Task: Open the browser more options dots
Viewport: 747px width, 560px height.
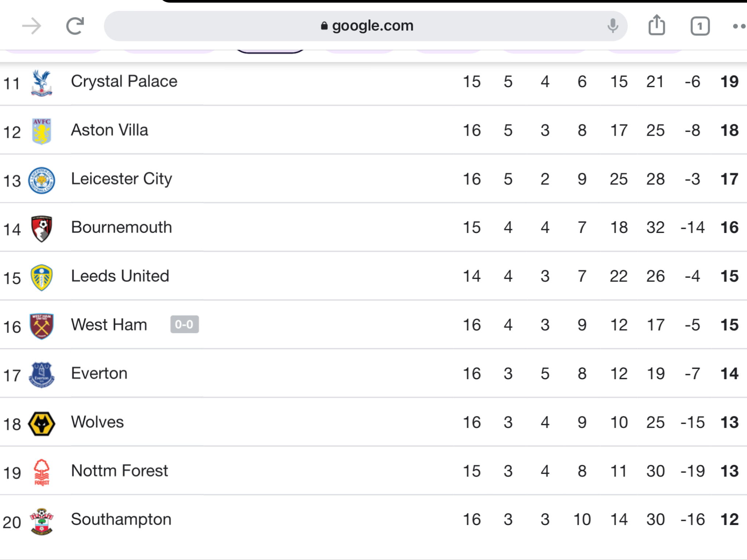Action: coord(740,26)
